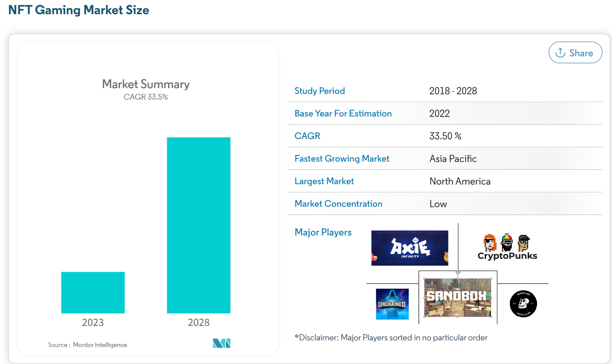
Task: Click the Source: Mordor Intelligence text
Action: tap(87, 344)
